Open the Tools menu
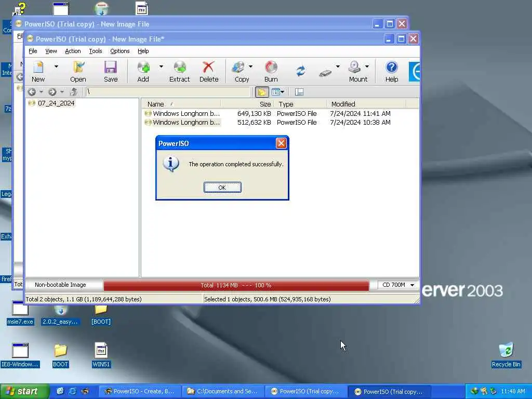 click(x=96, y=51)
